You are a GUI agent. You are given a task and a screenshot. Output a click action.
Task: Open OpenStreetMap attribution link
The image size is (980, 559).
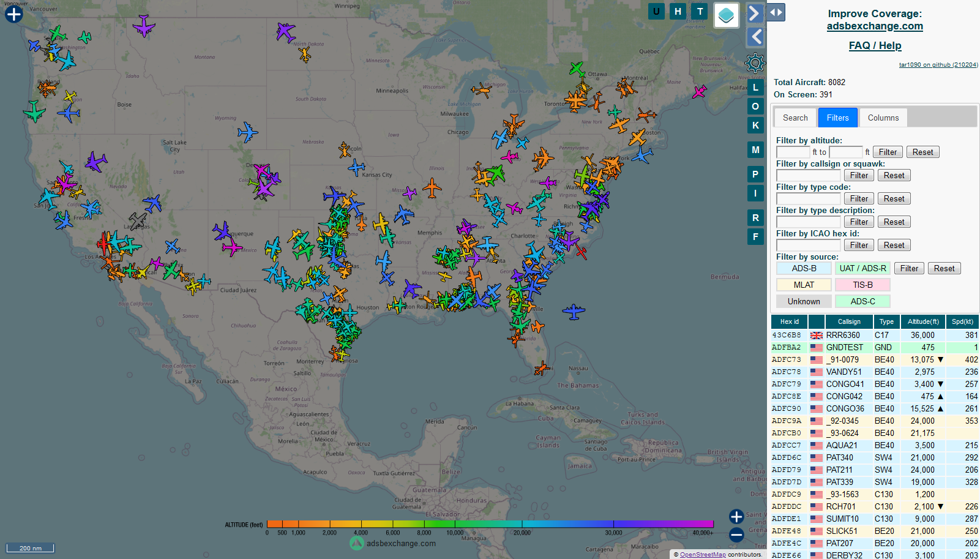click(703, 555)
